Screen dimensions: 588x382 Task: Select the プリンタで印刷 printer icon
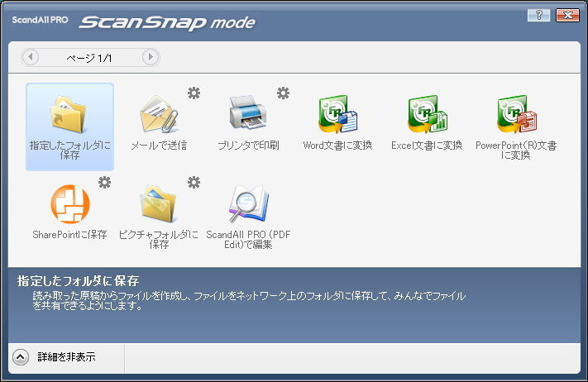(248, 116)
